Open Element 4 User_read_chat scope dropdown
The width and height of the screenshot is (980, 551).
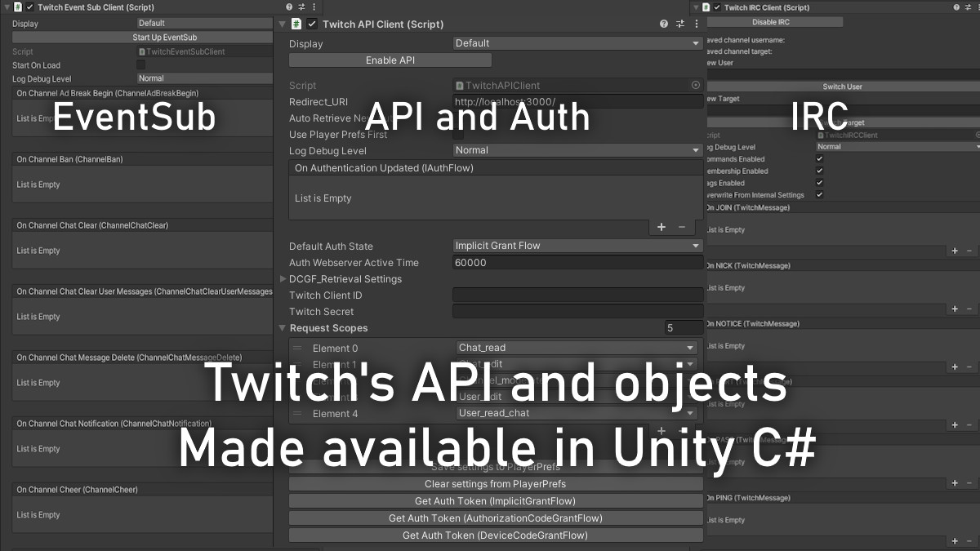coord(577,413)
